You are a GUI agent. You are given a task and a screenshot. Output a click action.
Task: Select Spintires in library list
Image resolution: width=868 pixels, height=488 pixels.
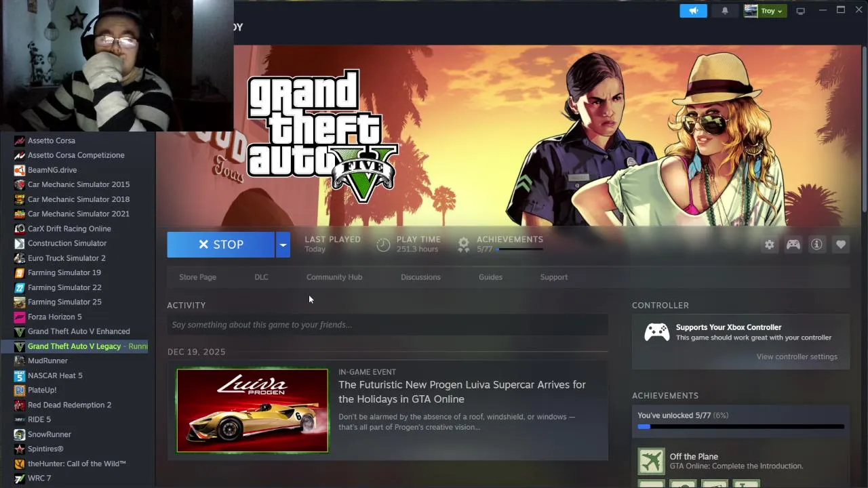(45, 449)
